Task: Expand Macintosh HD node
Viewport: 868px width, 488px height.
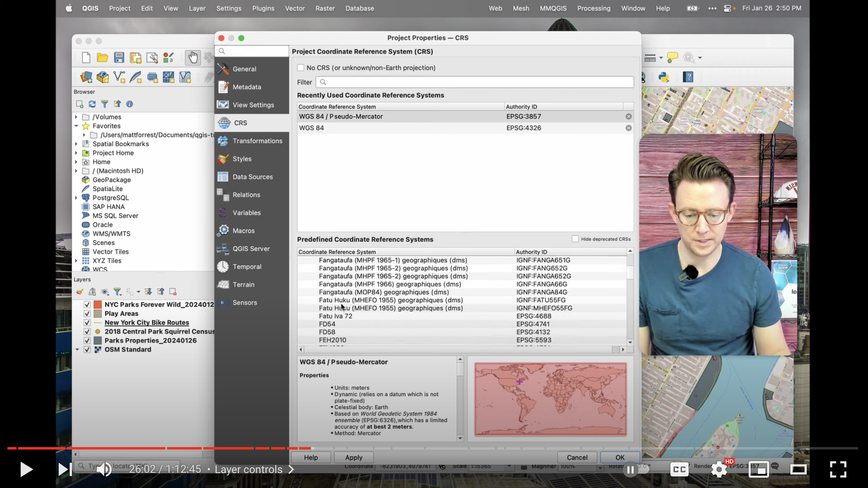Action: coord(76,171)
